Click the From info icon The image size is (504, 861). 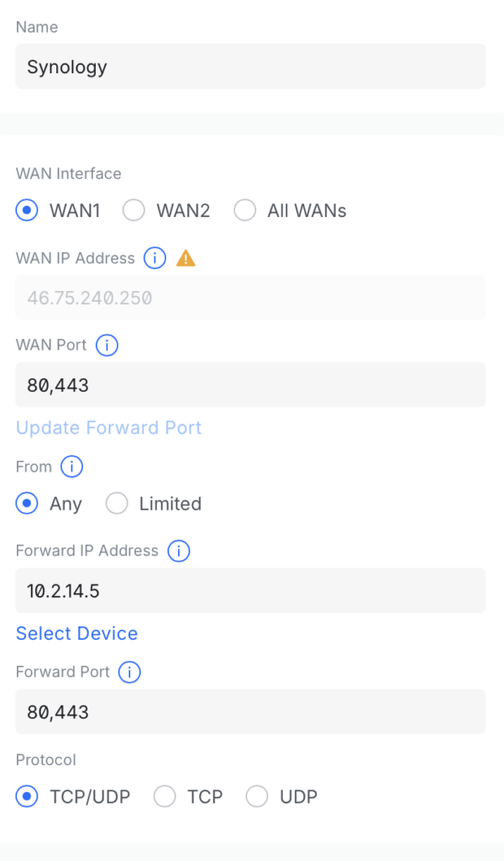click(x=71, y=467)
